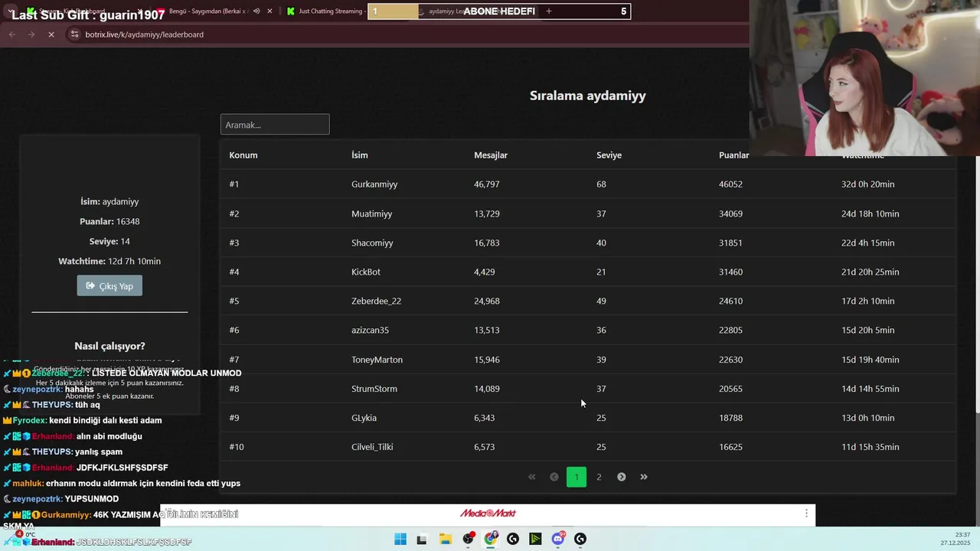The image size is (980, 551).
Task: Select Gurkanmiyy in leaderboard
Action: click(374, 184)
